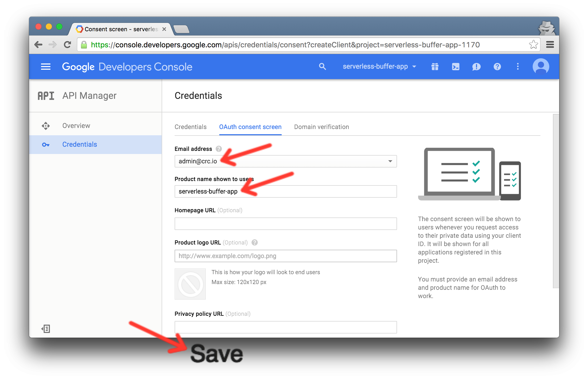Open Chrome's main menu button
This screenshot has width=588, height=379.
tap(550, 45)
